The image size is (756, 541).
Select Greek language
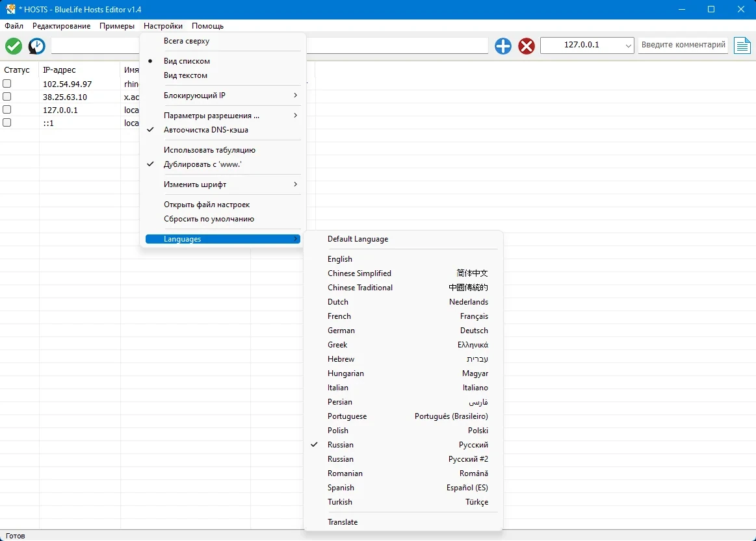pyautogui.click(x=403, y=345)
